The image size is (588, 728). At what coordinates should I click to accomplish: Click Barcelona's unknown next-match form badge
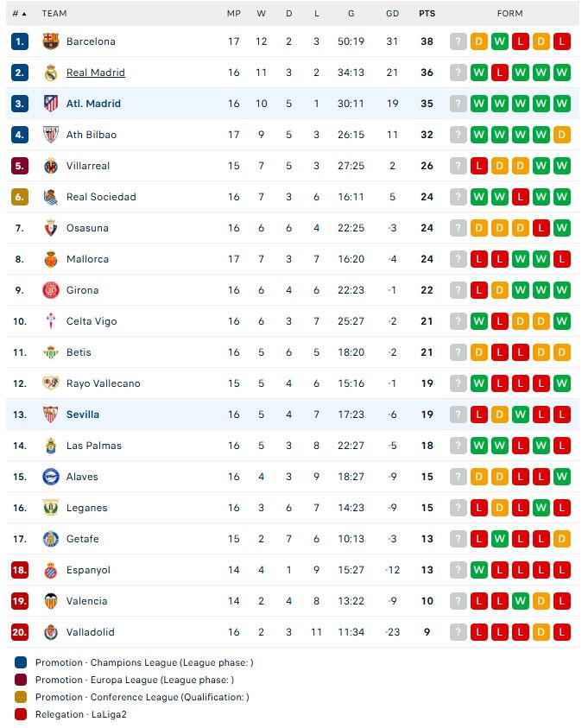coord(458,41)
